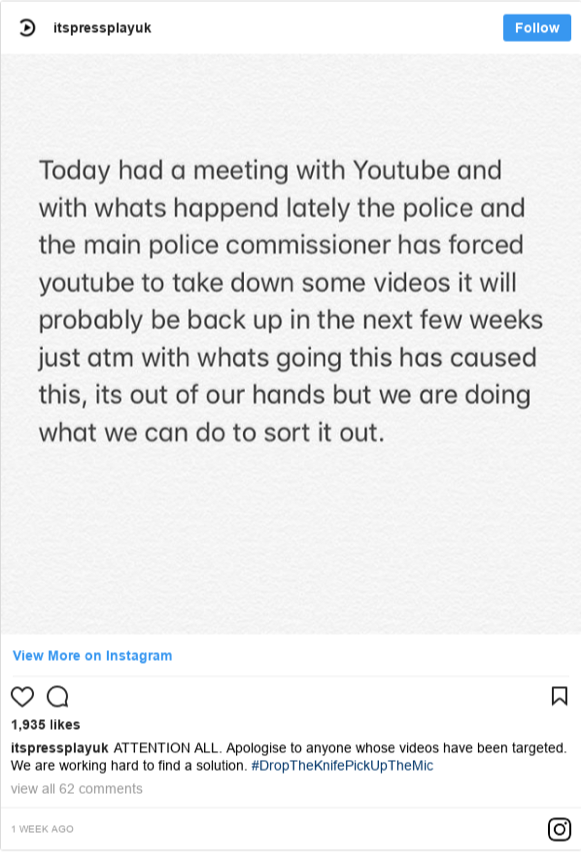Like the post with the heart icon

(23, 697)
